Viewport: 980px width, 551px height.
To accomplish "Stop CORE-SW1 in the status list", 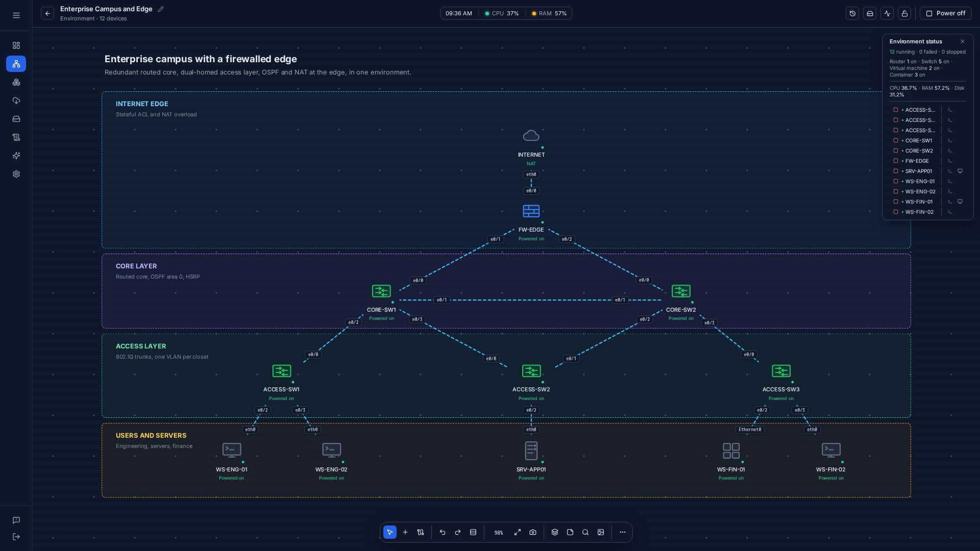I will pyautogui.click(x=896, y=141).
